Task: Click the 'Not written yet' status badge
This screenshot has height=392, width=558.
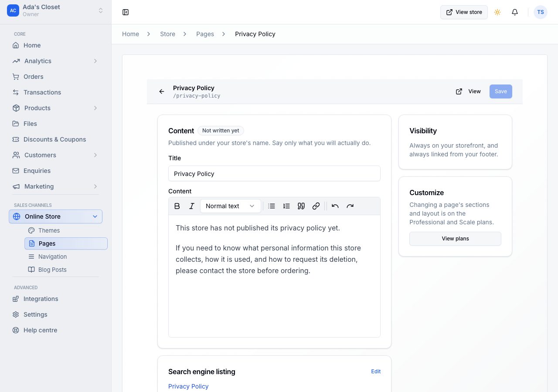Action: (221, 131)
